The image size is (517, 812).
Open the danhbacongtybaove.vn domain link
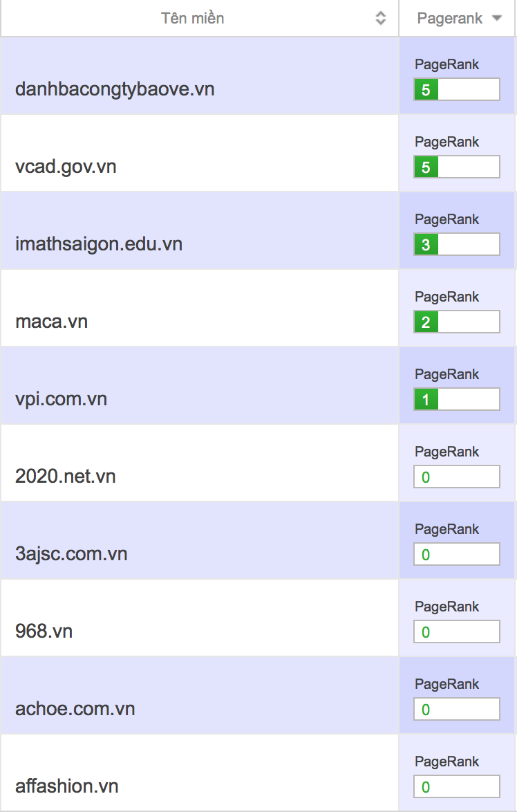(x=115, y=89)
